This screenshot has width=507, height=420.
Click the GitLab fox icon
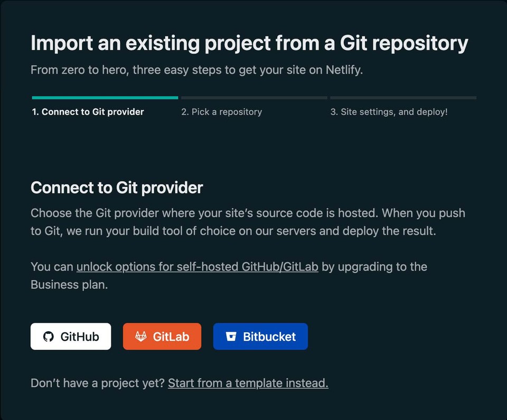point(142,336)
